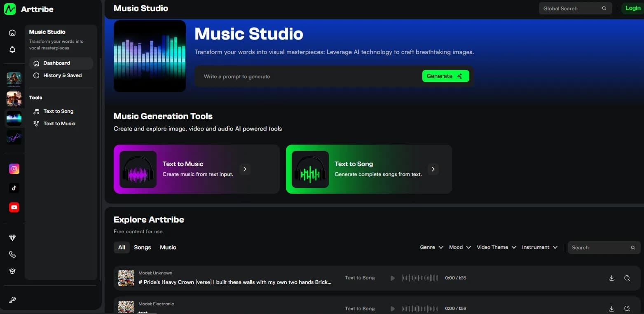Click the arrow on Text to Music card

click(245, 169)
